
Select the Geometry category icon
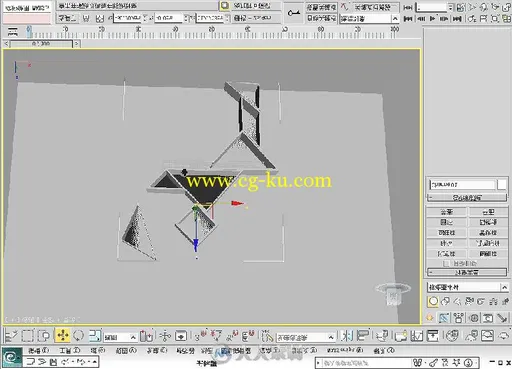[433, 301]
